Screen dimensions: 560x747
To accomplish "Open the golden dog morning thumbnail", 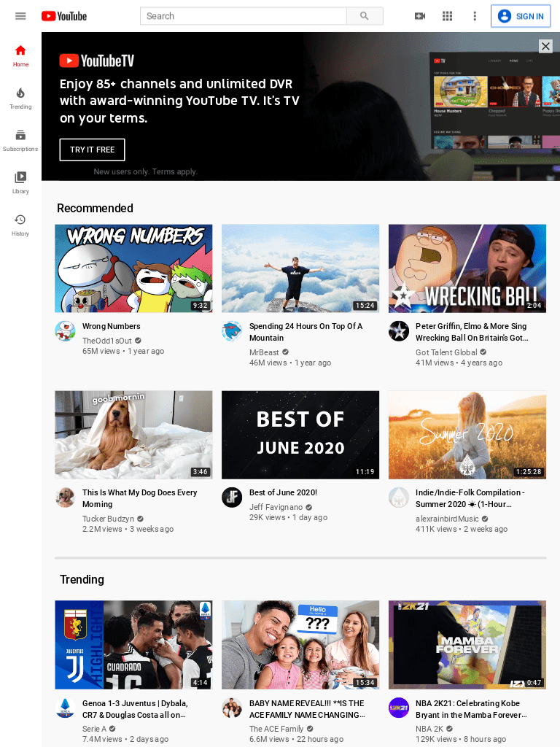I will 134,435.
